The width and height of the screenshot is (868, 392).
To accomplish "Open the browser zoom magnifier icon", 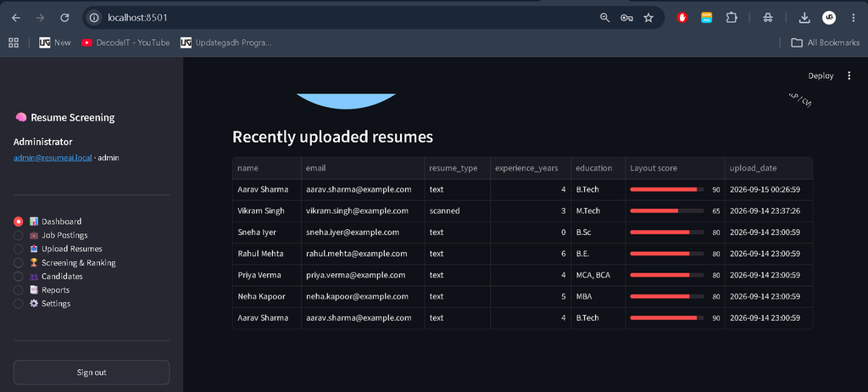I will point(604,18).
